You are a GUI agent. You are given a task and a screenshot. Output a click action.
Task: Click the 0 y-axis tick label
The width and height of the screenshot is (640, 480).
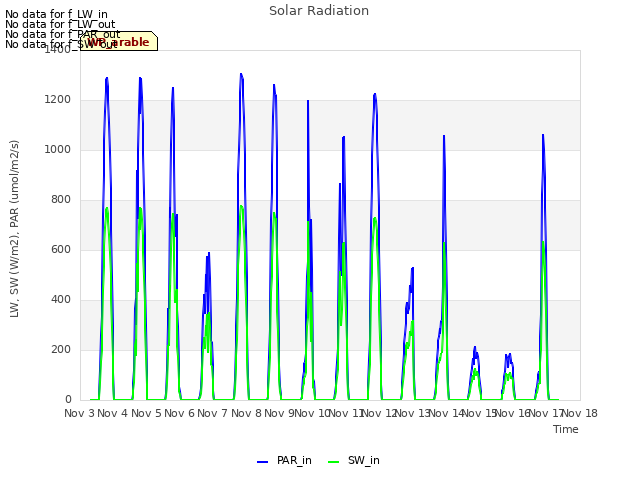point(68,400)
